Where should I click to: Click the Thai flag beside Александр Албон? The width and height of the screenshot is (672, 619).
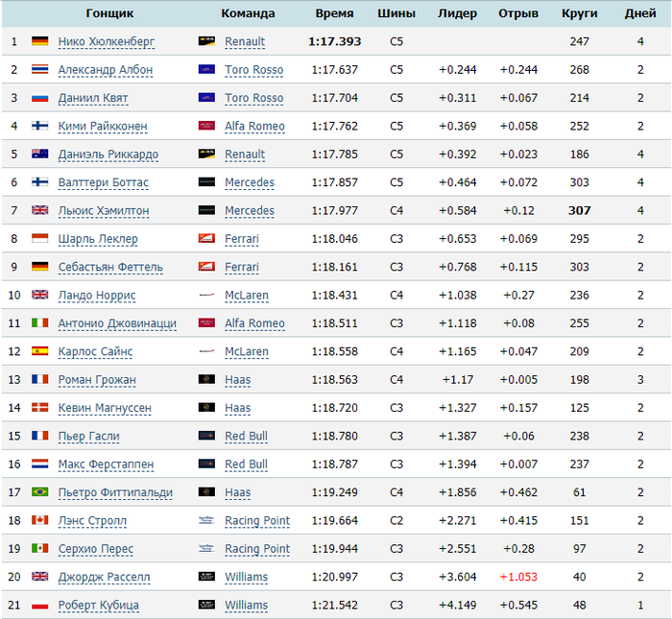(x=39, y=70)
